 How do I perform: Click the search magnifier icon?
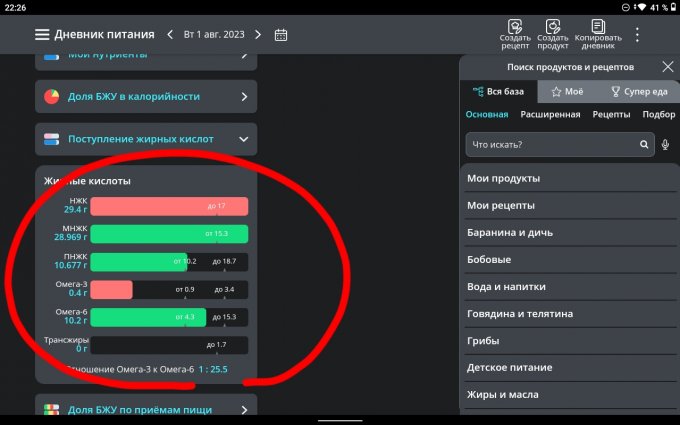tap(645, 145)
